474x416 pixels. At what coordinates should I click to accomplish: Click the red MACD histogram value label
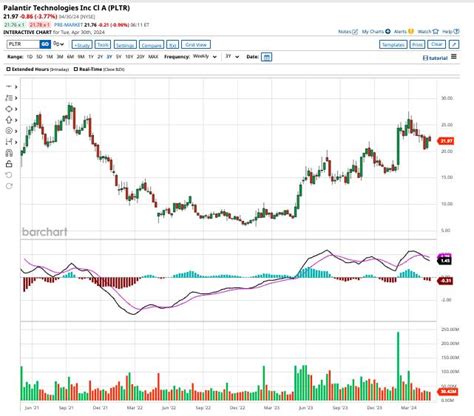click(x=445, y=281)
